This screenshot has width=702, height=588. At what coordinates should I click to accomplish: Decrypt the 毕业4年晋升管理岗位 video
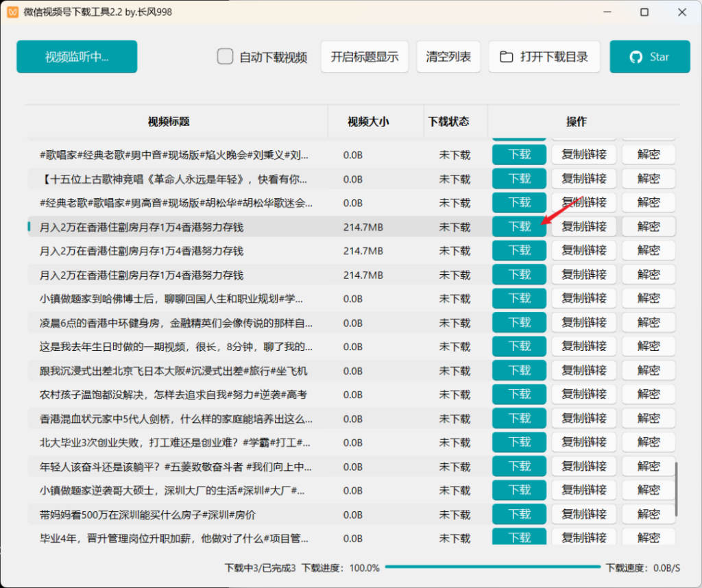click(649, 538)
